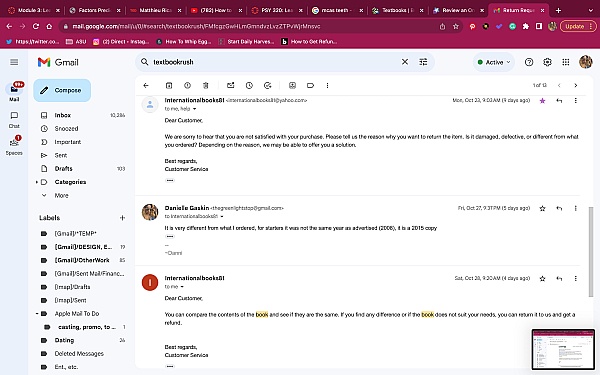Open the Active status dropdown
Image resolution: width=600 pixels, height=375 pixels.
click(x=494, y=62)
